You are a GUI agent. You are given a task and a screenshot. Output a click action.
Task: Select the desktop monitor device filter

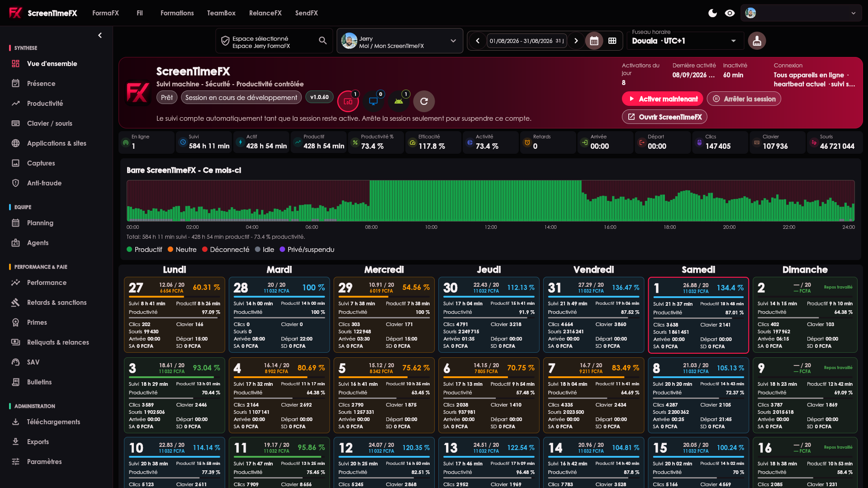[x=373, y=101]
